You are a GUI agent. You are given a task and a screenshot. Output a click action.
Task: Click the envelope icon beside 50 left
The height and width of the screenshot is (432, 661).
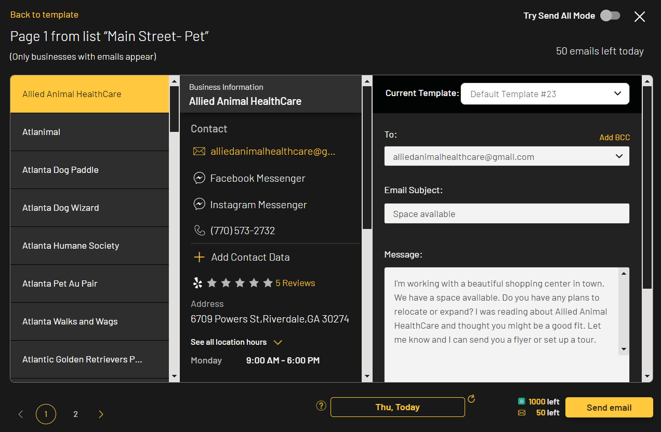[x=521, y=413]
